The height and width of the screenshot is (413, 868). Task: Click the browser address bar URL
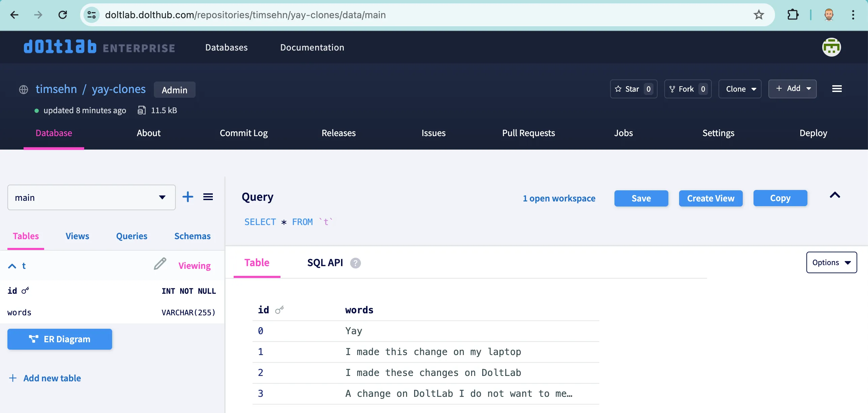pos(246,15)
